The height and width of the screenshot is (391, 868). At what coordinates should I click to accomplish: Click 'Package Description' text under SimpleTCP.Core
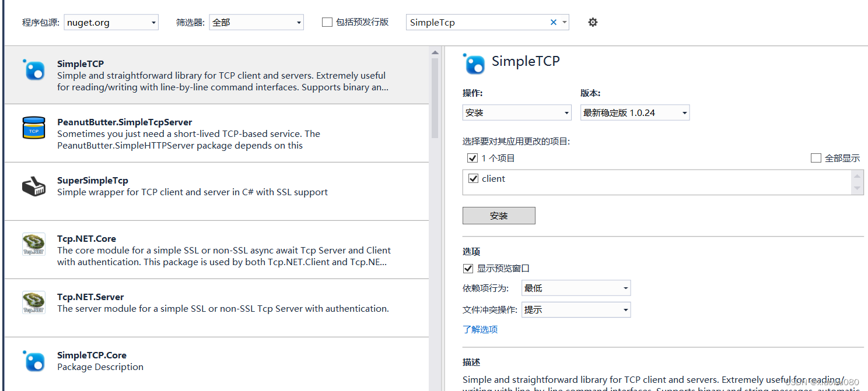[100, 367]
